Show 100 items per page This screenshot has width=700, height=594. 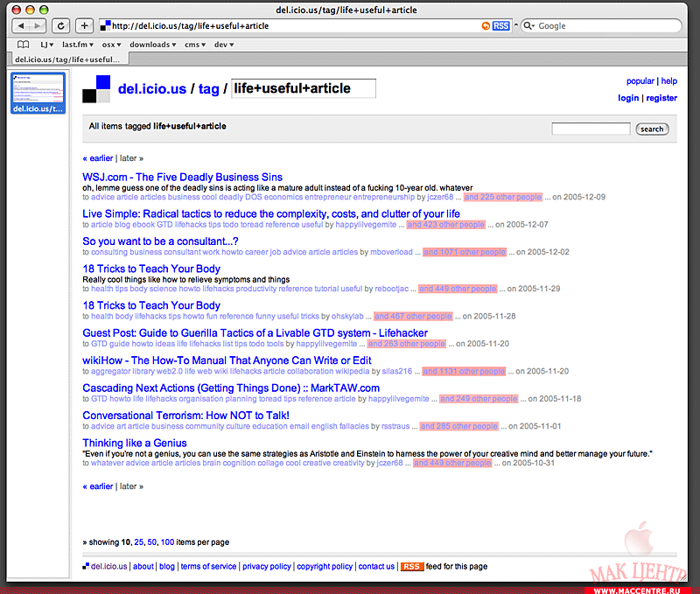click(x=167, y=542)
